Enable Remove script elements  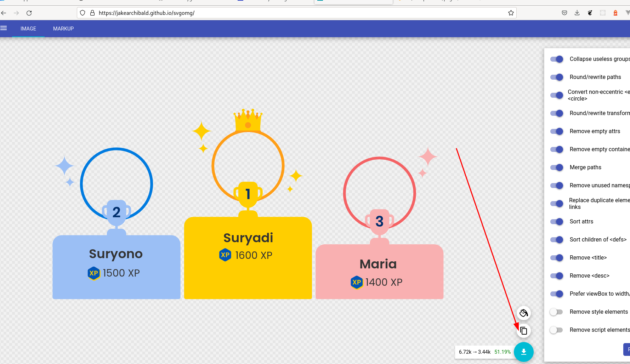(556, 330)
